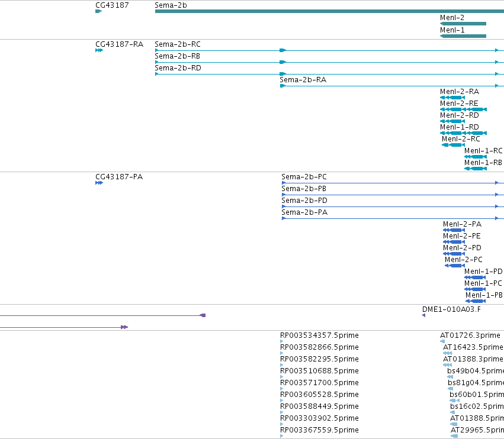Select EST bs49b04.5prime
This screenshot has height=439, width=504.
[476, 371]
